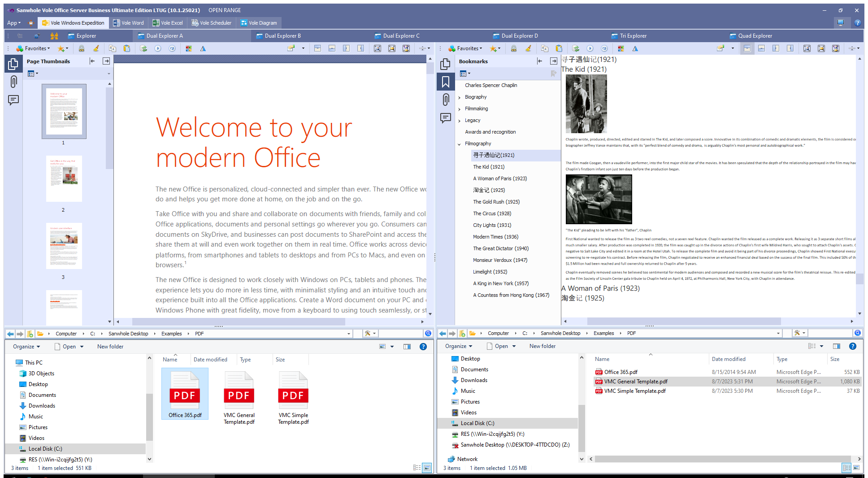The image size is (868, 478).
Task: Click Examples breadcrumb in left explorer
Action: point(172,334)
